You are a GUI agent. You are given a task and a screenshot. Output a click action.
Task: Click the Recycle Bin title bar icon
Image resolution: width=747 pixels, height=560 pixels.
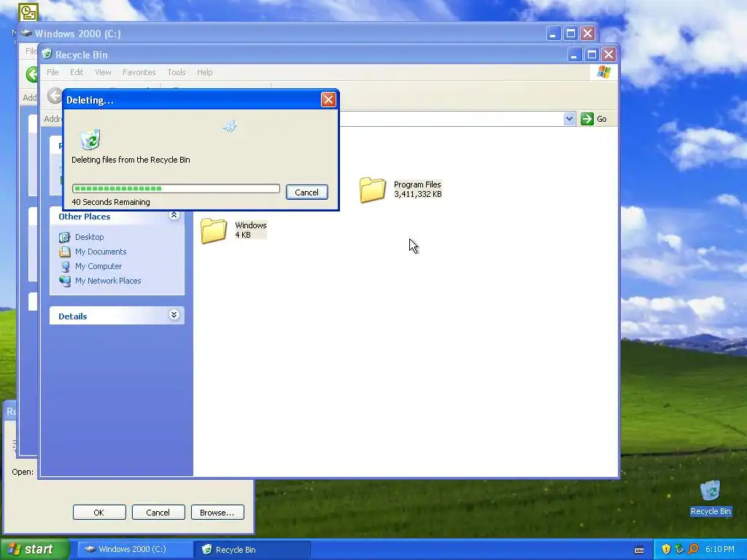coord(47,54)
